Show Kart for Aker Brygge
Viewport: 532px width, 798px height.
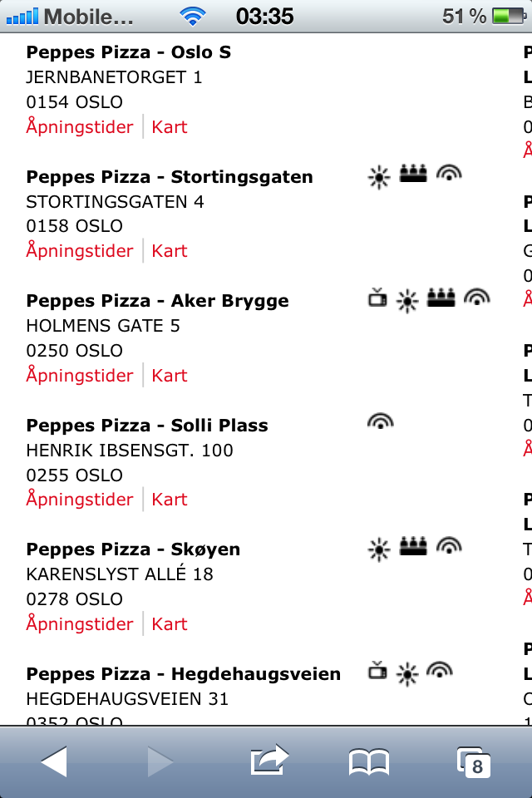170,375
